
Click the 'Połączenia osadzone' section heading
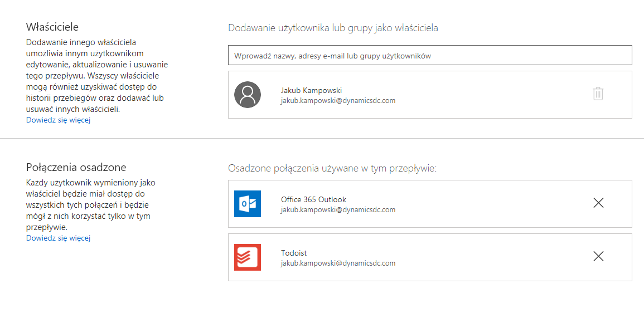(76, 168)
